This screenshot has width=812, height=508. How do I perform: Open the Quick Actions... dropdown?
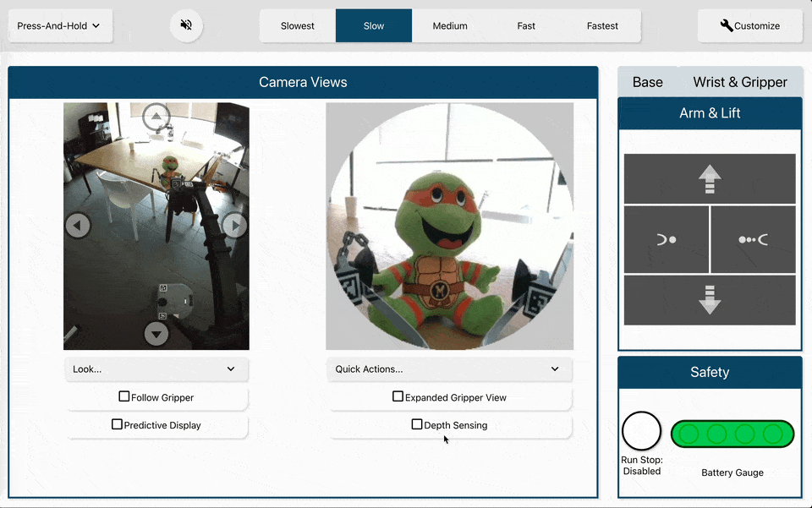click(x=449, y=369)
